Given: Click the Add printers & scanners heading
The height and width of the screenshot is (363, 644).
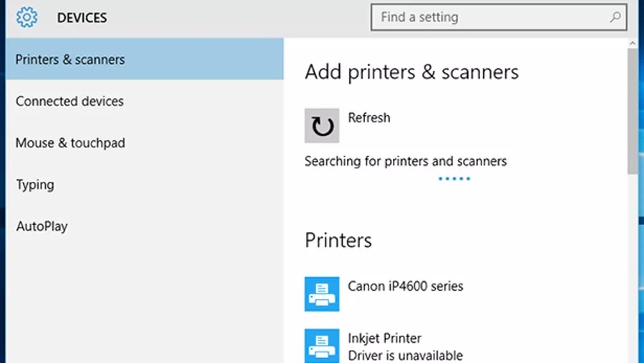Looking at the screenshot, I should tap(411, 72).
